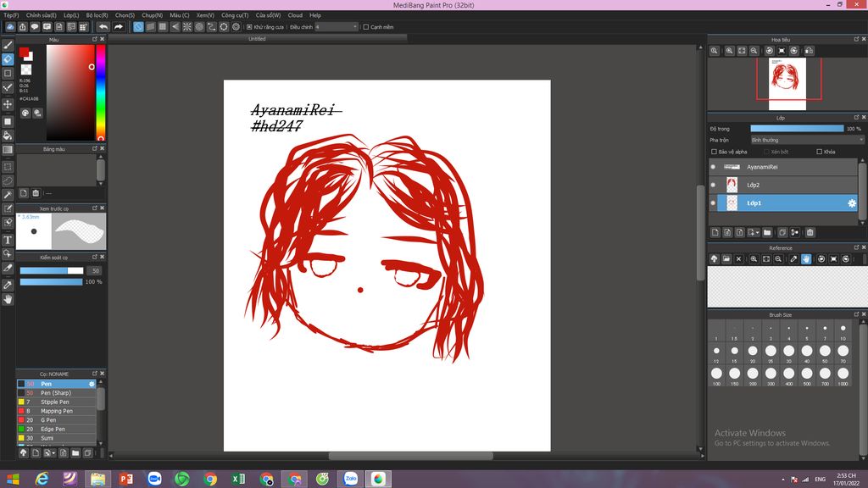
Task: Select the Magic Wand tool
Action: pos(8,195)
